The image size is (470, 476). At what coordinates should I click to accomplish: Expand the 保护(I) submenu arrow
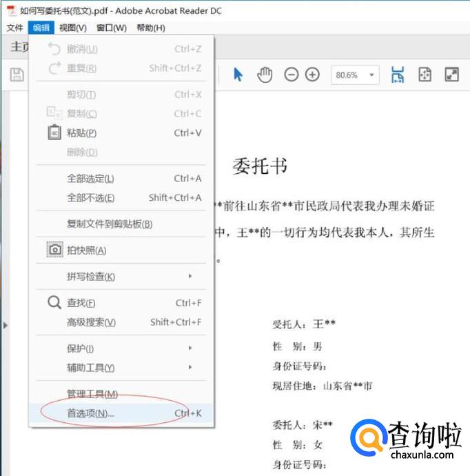pyautogui.click(x=190, y=348)
